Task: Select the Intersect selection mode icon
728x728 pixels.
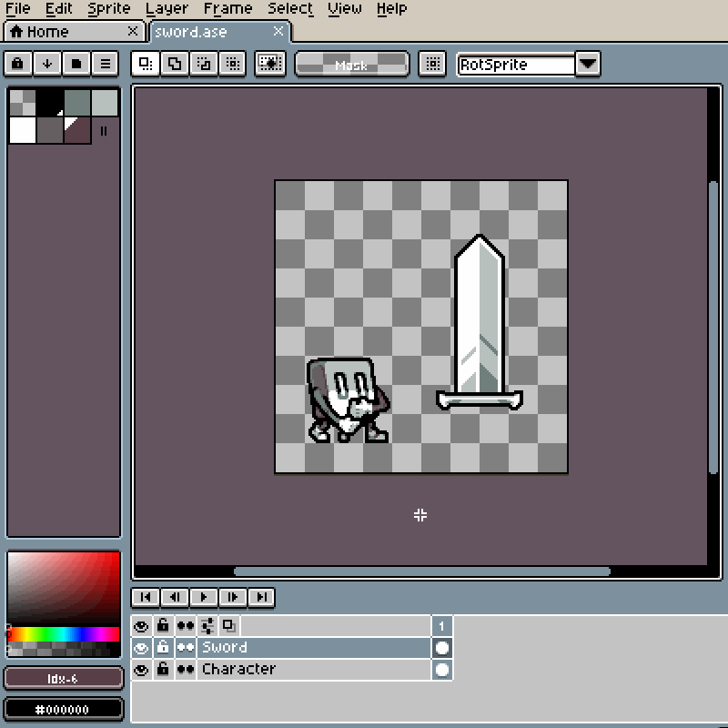Action: pos(233,64)
